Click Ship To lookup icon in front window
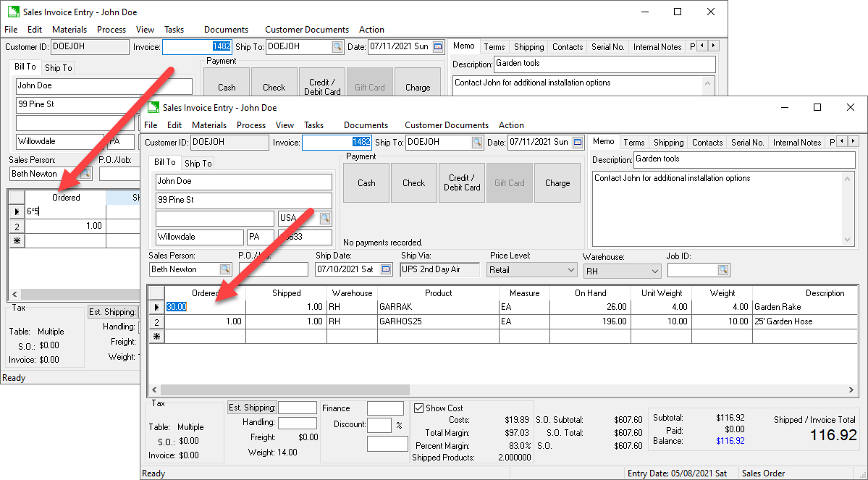This screenshot has height=480, width=868. (477, 143)
